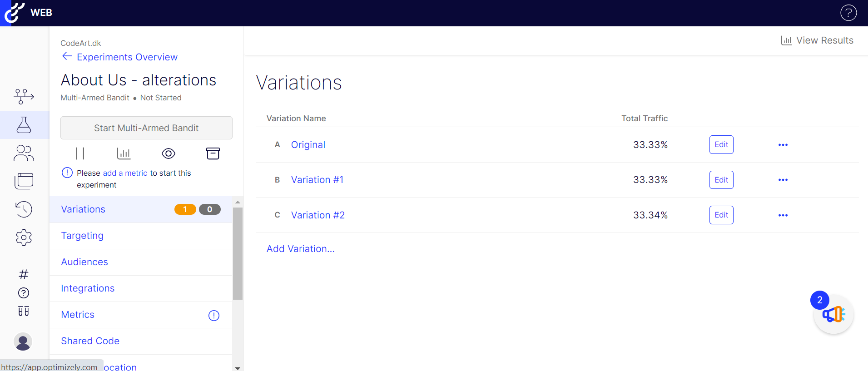This screenshot has width=868, height=371.
Task: Click the pause experiment icon
Action: pos(80,153)
